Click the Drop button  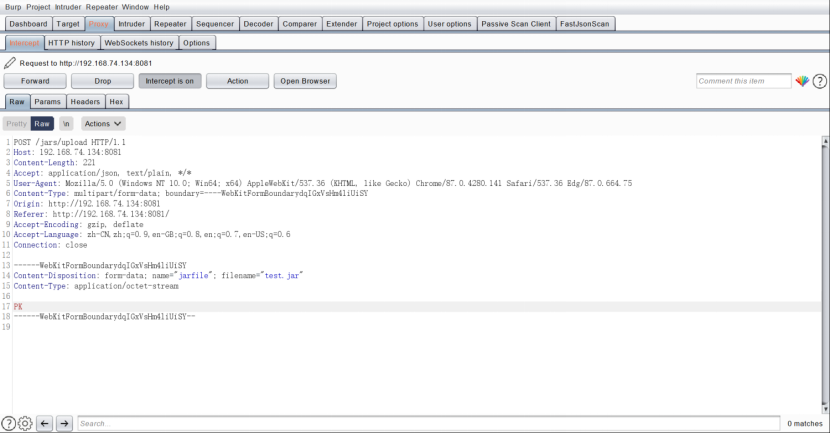103,81
